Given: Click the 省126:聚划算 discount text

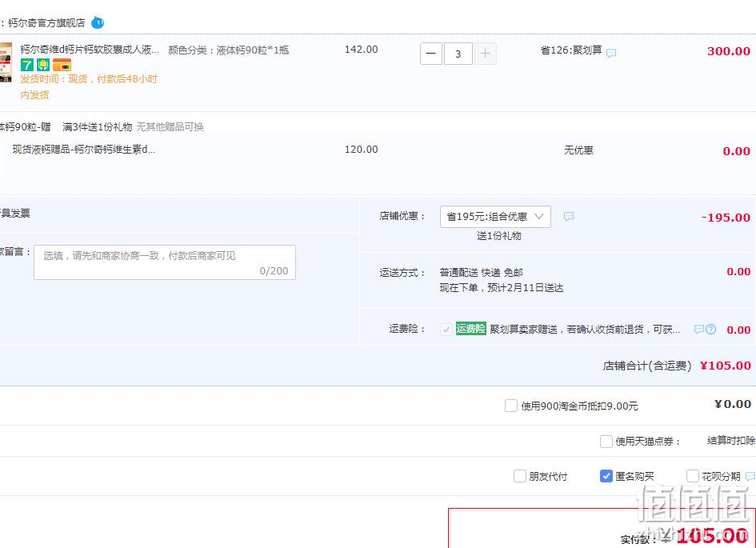Looking at the screenshot, I should pos(571,50).
